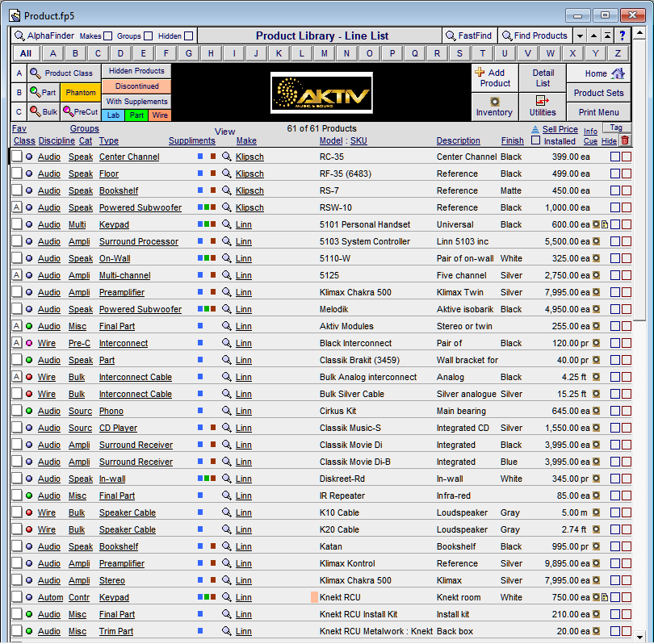Screen dimensions: 654x644
Task: Toggle the Groups checkbox
Action: pos(148,36)
